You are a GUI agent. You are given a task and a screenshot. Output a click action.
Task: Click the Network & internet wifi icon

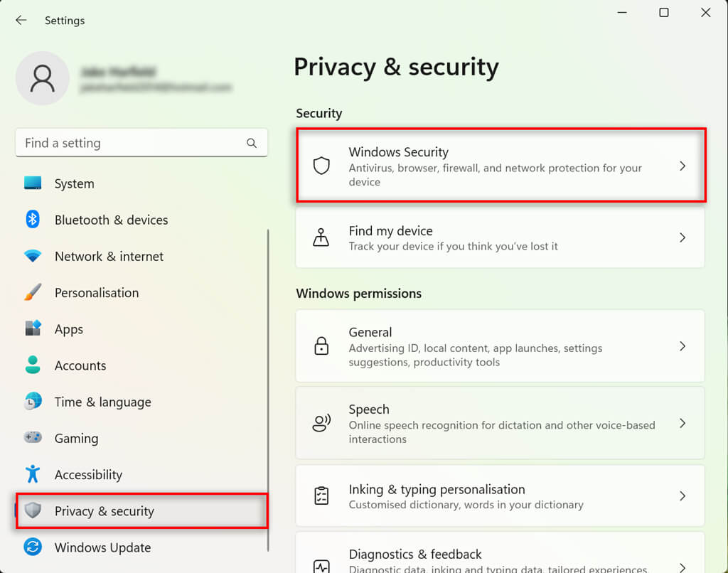coord(33,256)
